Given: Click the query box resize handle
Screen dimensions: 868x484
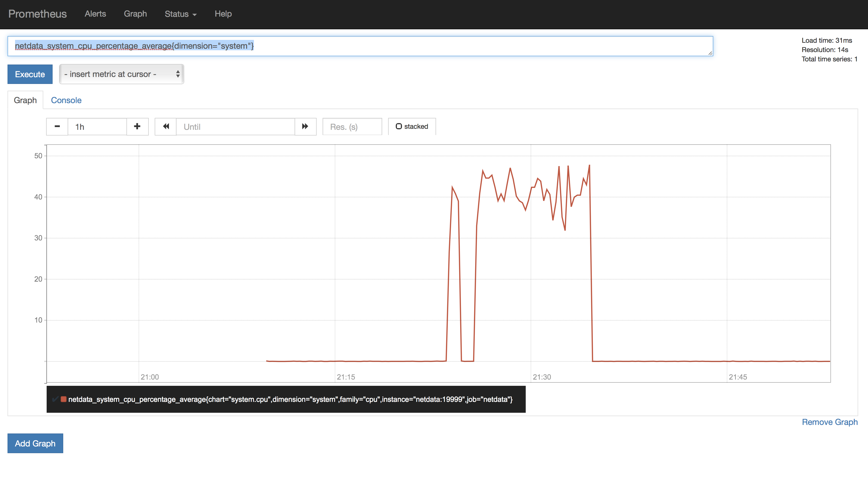Looking at the screenshot, I should click(x=710, y=53).
